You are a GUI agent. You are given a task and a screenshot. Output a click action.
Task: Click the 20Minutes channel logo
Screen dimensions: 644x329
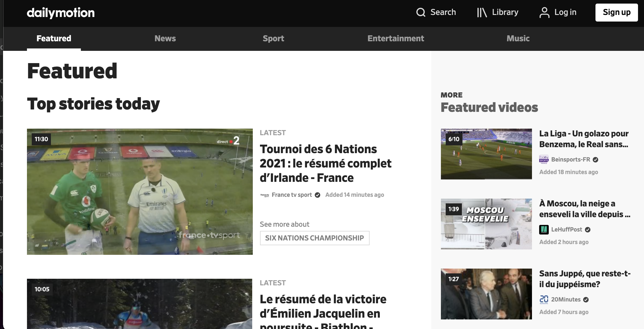click(544, 299)
